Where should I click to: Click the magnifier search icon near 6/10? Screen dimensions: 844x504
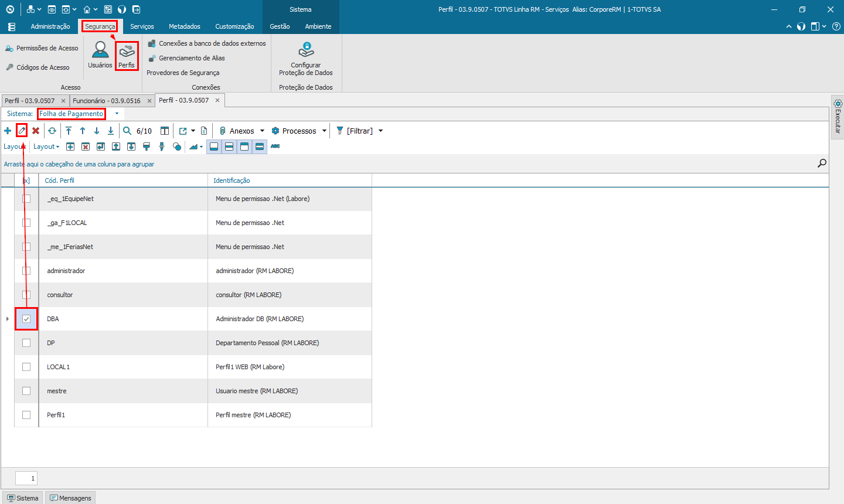coord(127,131)
